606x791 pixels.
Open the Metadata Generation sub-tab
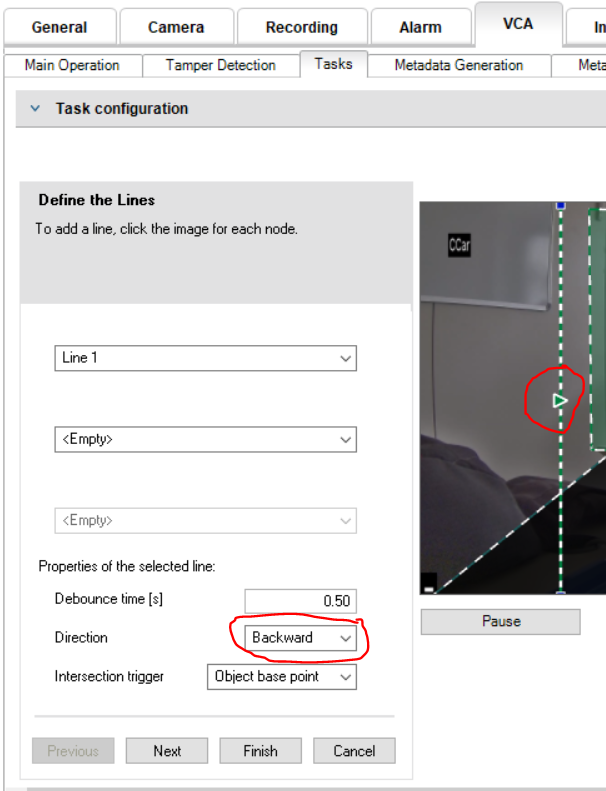[458, 66]
